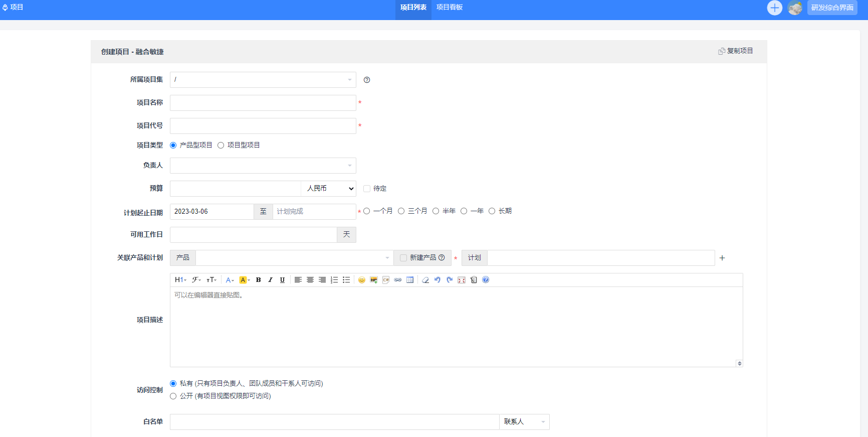Check the 待定 budget checkbox
The height and width of the screenshot is (437, 868).
pyautogui.click(x=367, y=189)
